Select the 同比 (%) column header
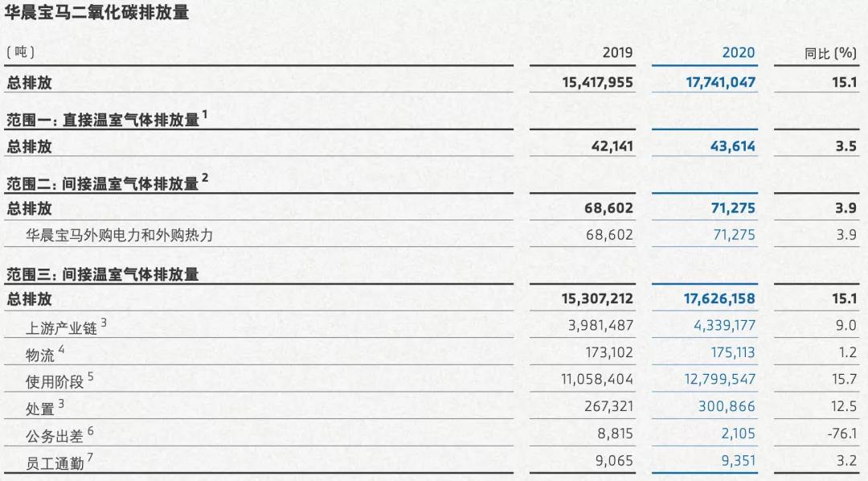868x481 pixels. [x=830, y=53]
